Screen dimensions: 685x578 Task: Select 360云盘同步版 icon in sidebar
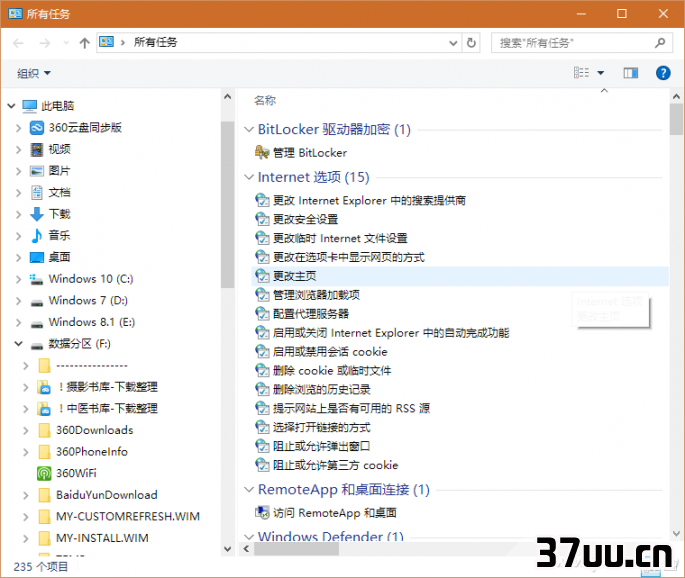click(37, 128)
